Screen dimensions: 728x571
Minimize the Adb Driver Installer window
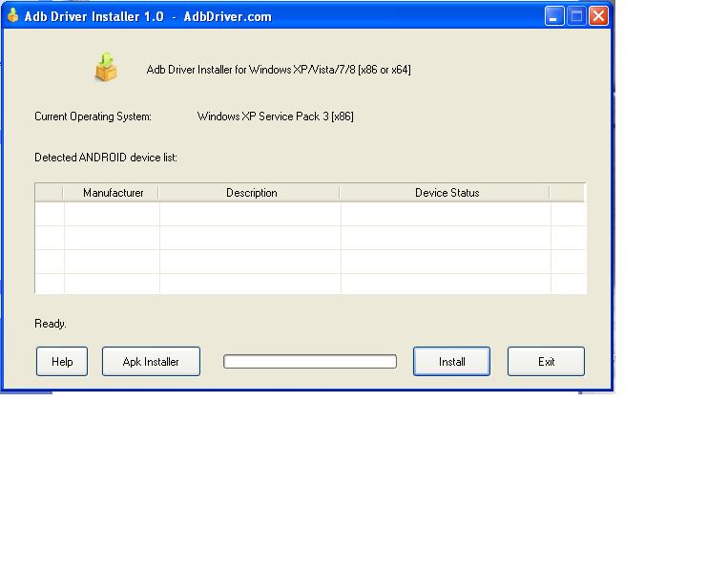[554, 16]
